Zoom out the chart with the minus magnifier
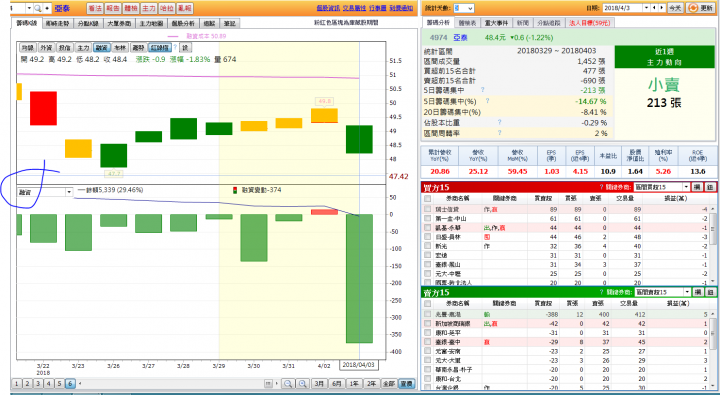The width and height of the screenshot is (720, 395). (x=288, y=384)
